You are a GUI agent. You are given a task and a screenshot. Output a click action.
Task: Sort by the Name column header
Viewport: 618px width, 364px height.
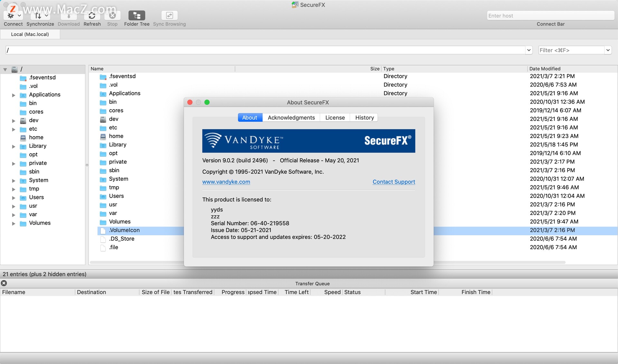pos(162,69)
